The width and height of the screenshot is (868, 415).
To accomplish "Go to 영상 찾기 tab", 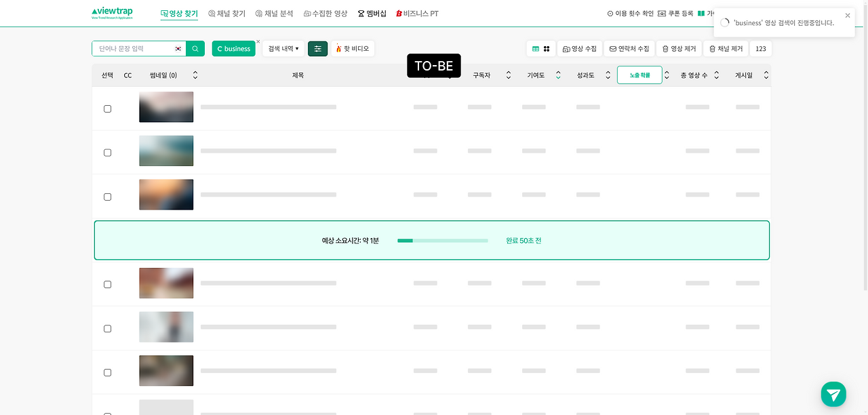I will pyautogui.click(x=179, y=14).
